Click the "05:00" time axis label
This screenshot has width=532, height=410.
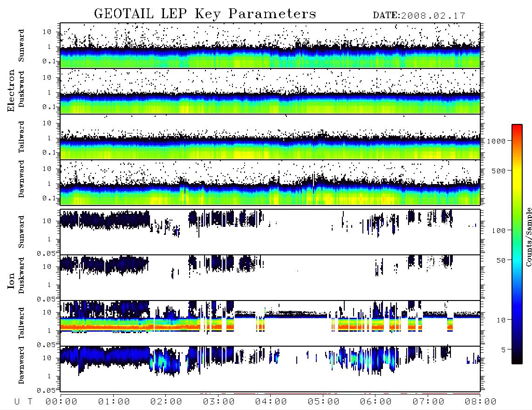[x=324, y=402]
